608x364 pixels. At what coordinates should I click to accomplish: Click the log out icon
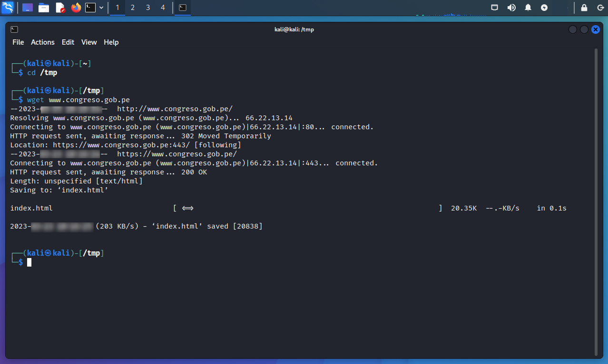coord(600,8)
